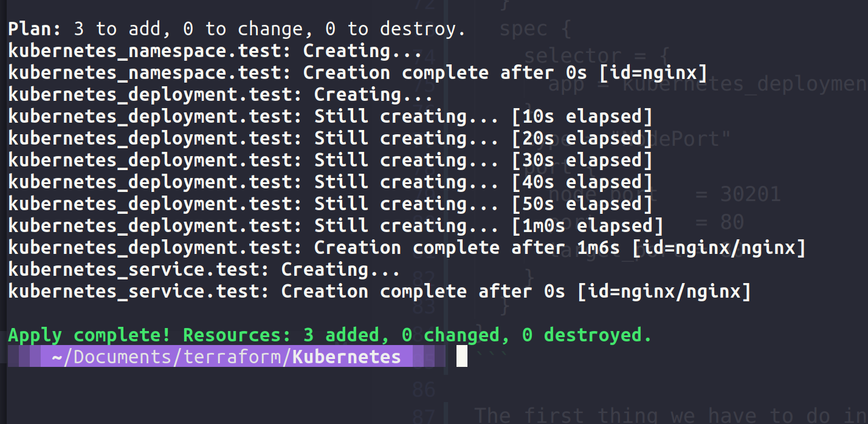The width and height of the screenshot is (868, 424).
Task: Click line number 86 in the background editor
Action: pyautogui.click(x=424, y=388)
